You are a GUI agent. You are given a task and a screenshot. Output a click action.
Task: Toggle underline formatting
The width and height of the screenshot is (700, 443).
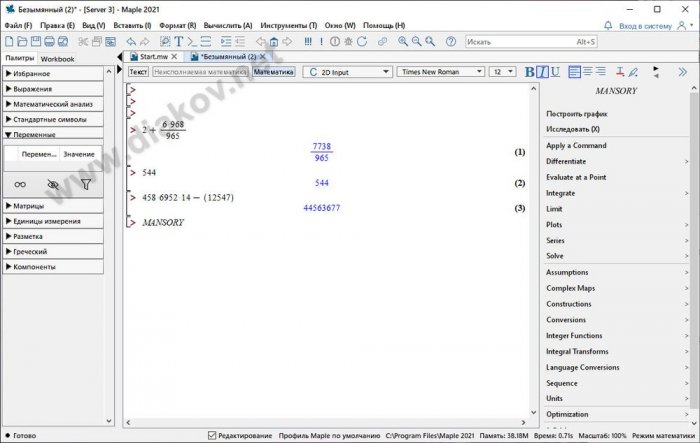click(555, 71)
